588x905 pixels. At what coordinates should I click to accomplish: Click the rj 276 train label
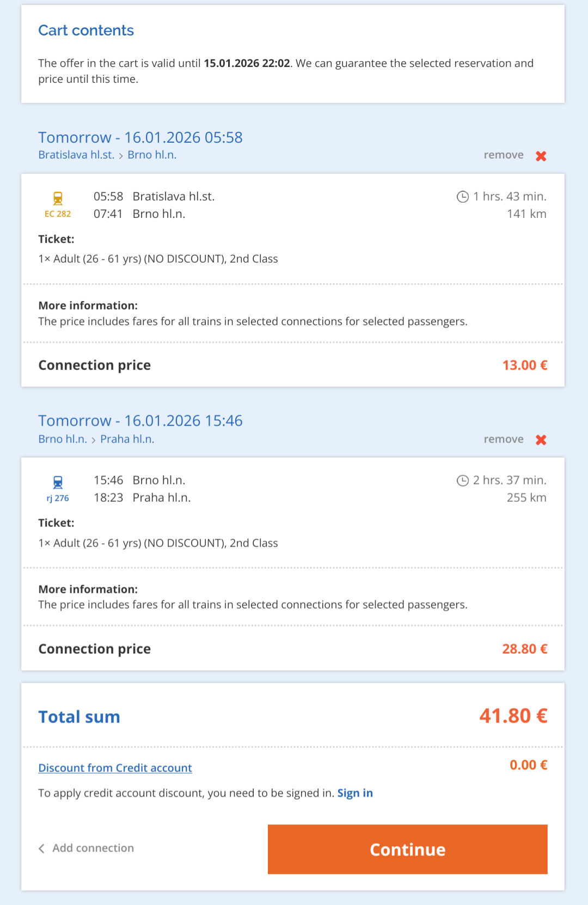coord(58,498)
